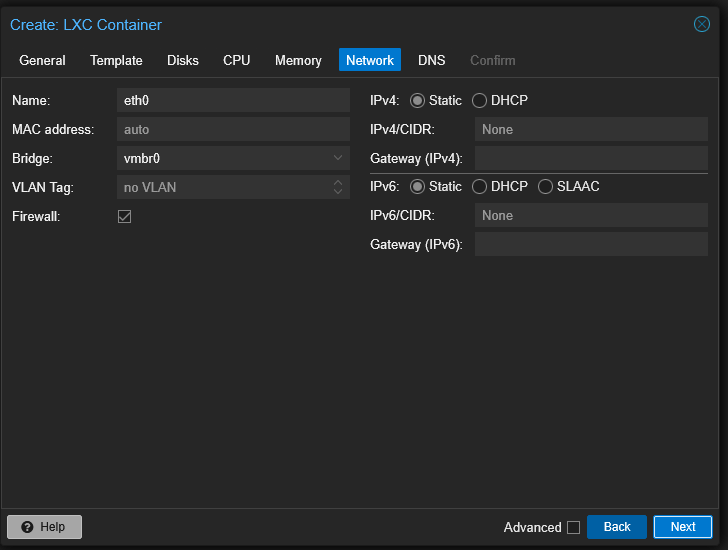Click the Name field containing eth0
The width and height of the screenshot is (728, 550).
tap(233, 100)
